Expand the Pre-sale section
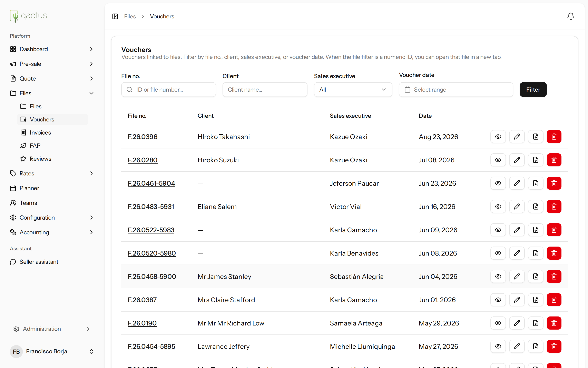 (x=52, y=64)
